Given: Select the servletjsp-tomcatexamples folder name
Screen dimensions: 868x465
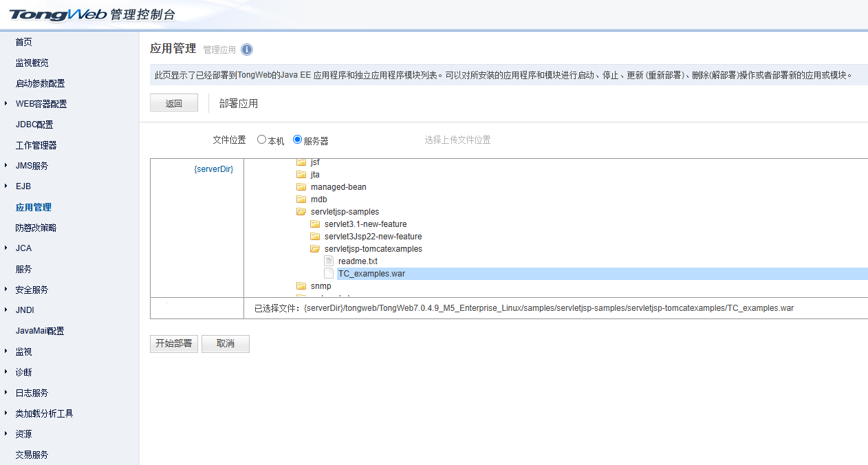Looking at the screenshot, I should (373, 249).
